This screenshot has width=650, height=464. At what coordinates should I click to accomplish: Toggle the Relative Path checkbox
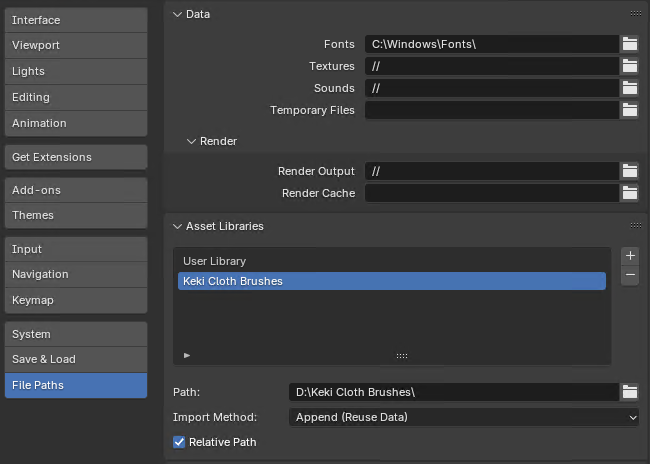(x=179, y=442)
